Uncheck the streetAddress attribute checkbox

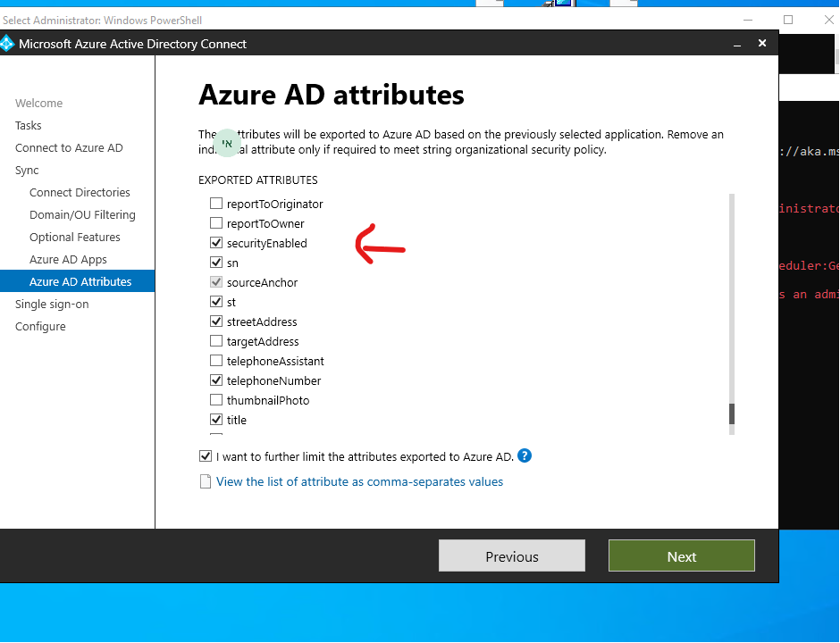pos(216,321)
